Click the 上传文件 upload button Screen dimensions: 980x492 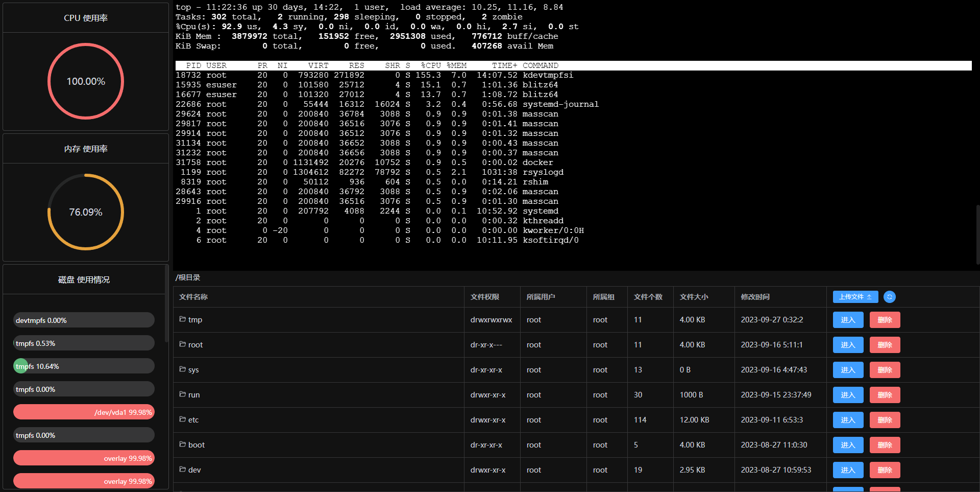point(855,297)
